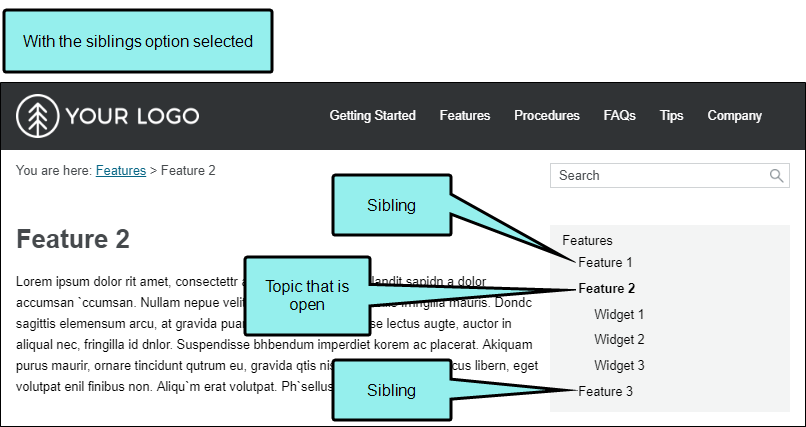
Task: Open the Company navigation item
Action: coord(735,116)
